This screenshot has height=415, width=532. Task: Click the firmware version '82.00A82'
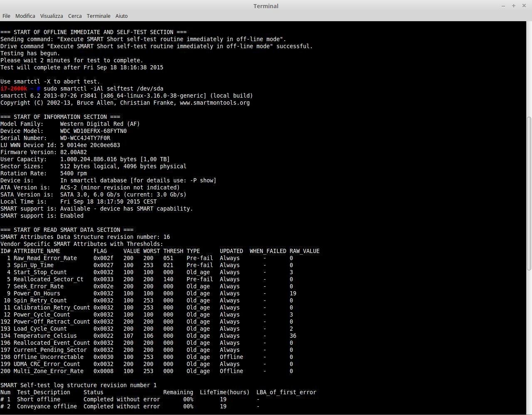pos(74,152)
